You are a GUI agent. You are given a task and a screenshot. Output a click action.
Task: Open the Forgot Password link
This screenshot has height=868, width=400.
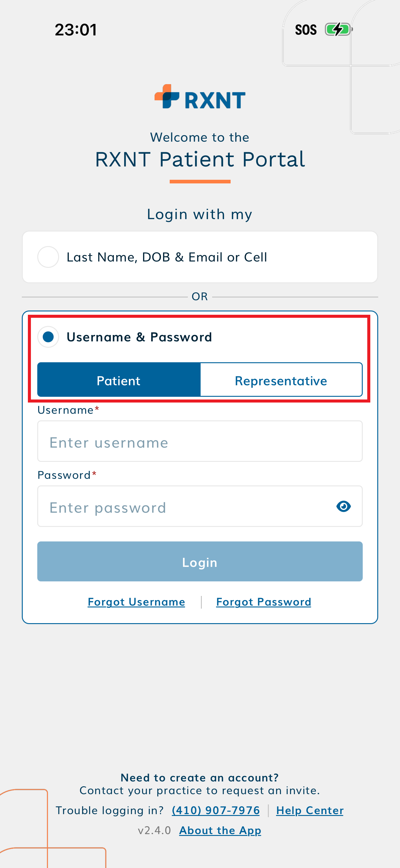pos(263,602)
